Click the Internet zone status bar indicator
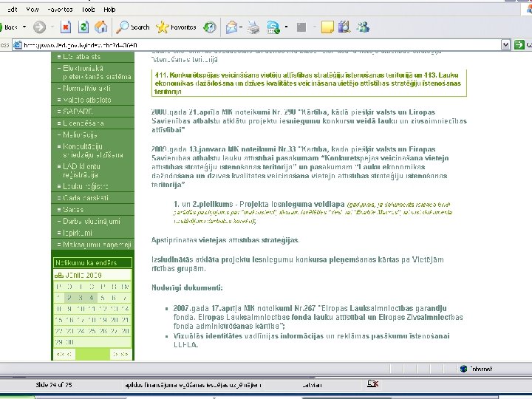The width and height of the screenshot is (532, 399). (x=477, y=369)
